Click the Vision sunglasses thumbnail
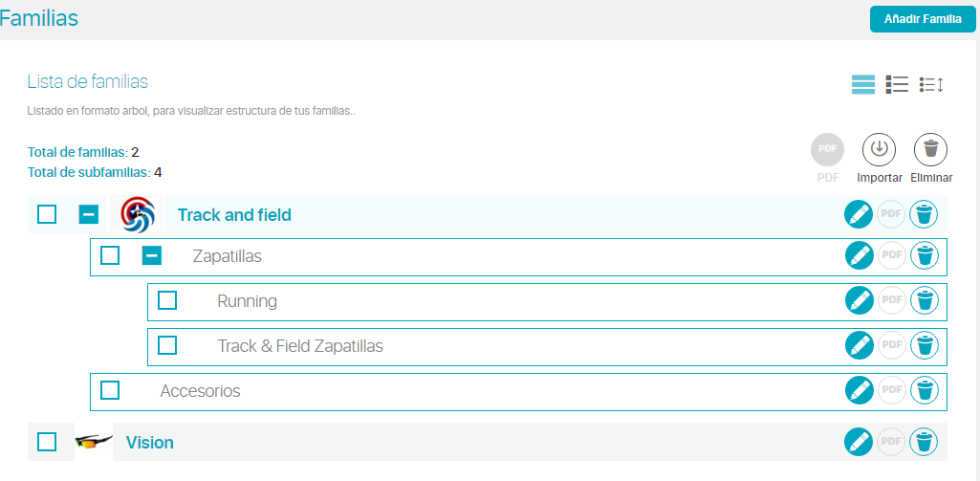The image size is (980, 481). [94, 442]
